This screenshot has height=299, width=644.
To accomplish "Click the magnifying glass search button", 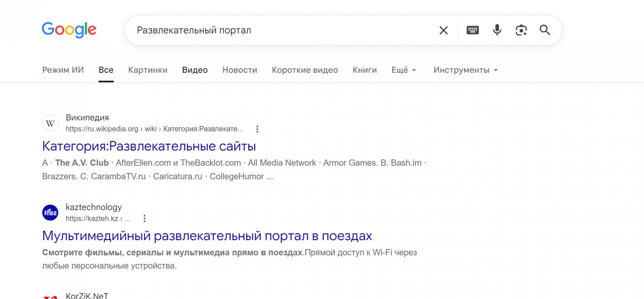I will tap(545, 30).
